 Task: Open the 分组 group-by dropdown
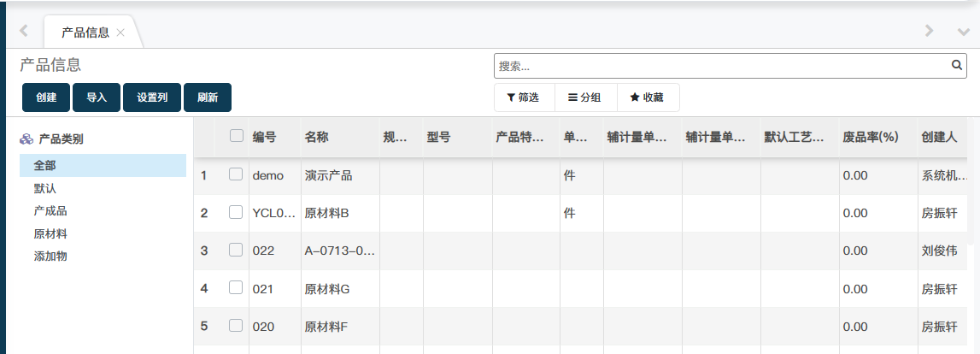click(x=585, y=97)
